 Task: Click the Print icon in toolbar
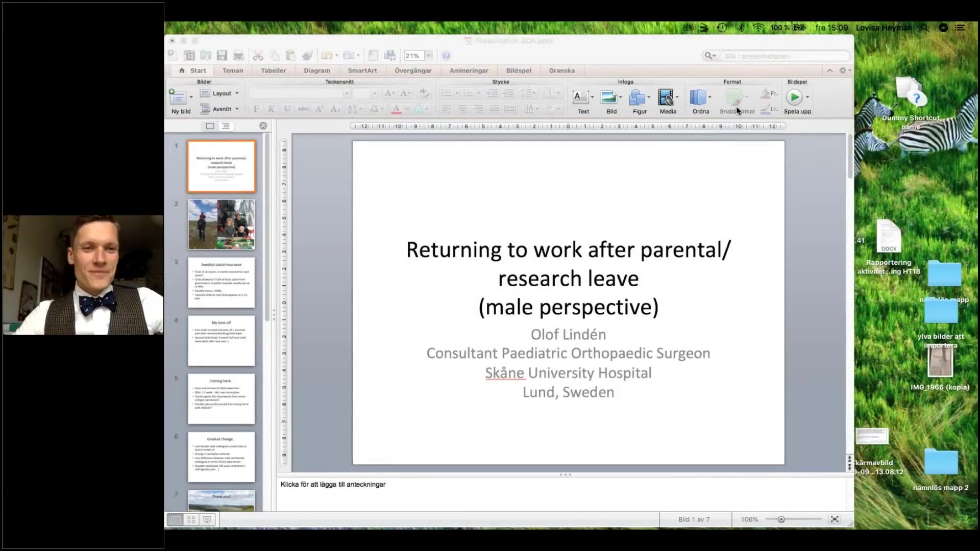click(238, 56)
